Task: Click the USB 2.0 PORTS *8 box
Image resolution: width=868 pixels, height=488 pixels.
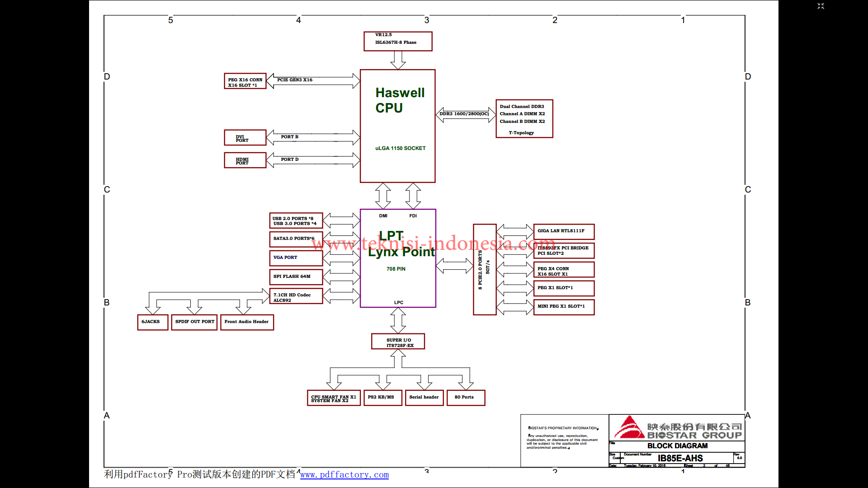Action: point(296,221)
